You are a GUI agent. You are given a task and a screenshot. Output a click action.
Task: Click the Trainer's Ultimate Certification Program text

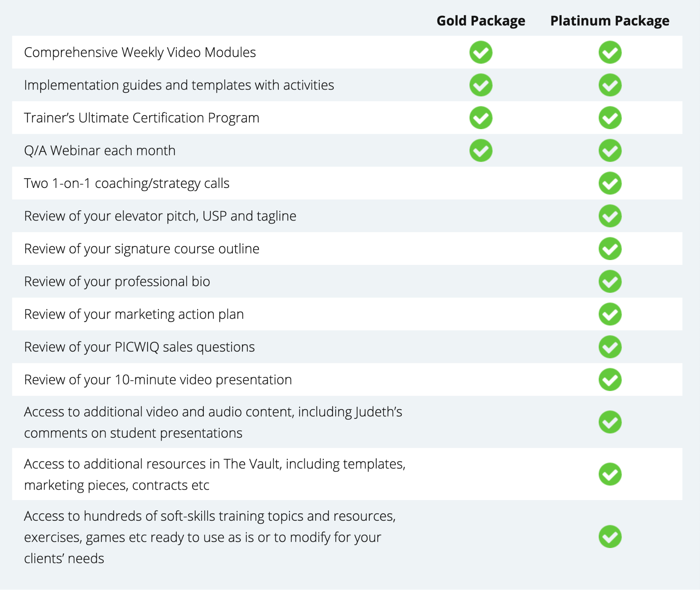(141, 118)
